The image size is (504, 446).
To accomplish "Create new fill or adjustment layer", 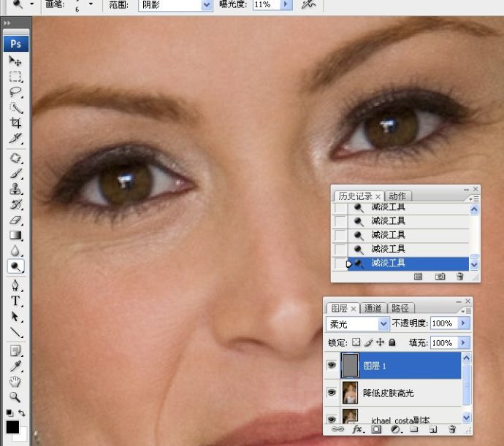I will tap(396, 429).
